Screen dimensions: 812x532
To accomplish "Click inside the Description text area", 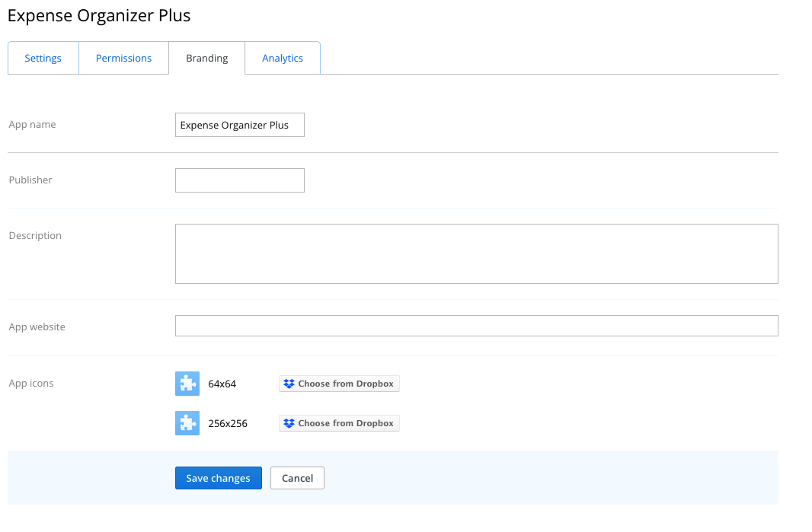I will (476, 253).
